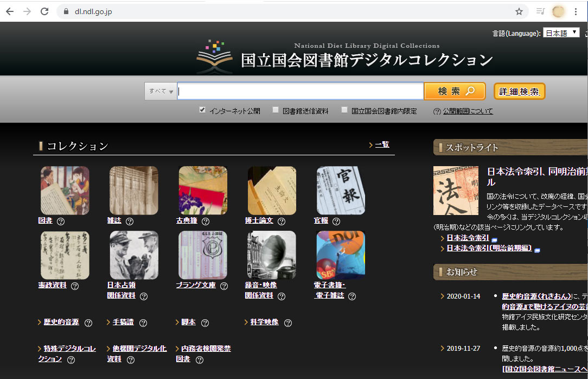Screen dimensions: 588x379
Task: Open the 雑誌 collection thumbnail icon
Action: click(133, 191)
